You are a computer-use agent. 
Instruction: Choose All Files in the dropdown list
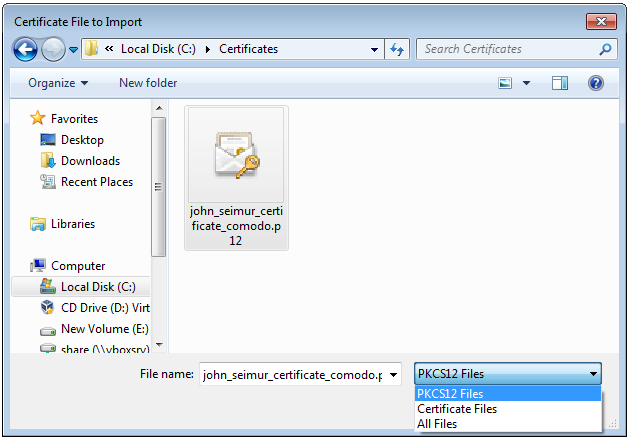508,424
